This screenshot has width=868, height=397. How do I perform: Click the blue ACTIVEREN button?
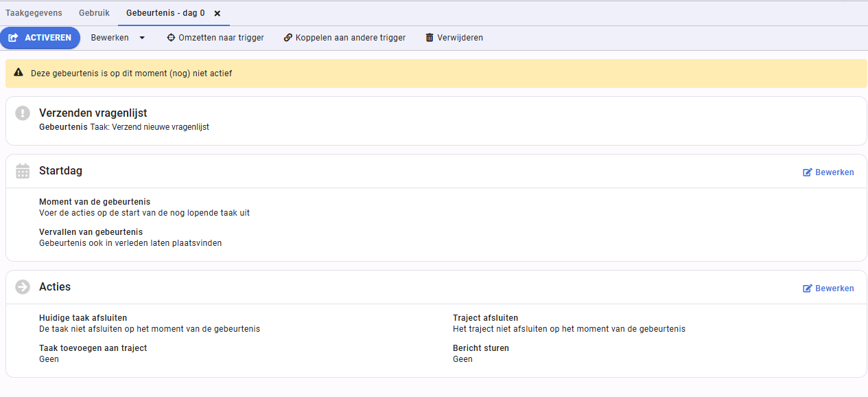40,38
